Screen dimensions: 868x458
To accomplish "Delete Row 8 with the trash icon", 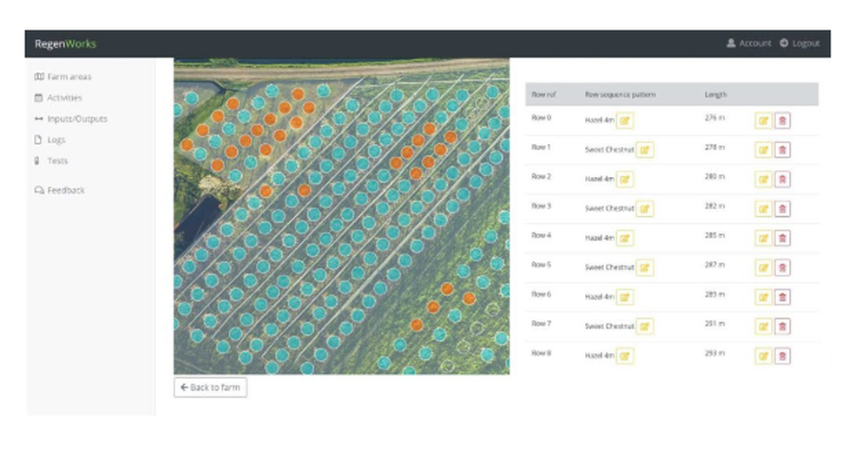I will click(x=782, y=356).
